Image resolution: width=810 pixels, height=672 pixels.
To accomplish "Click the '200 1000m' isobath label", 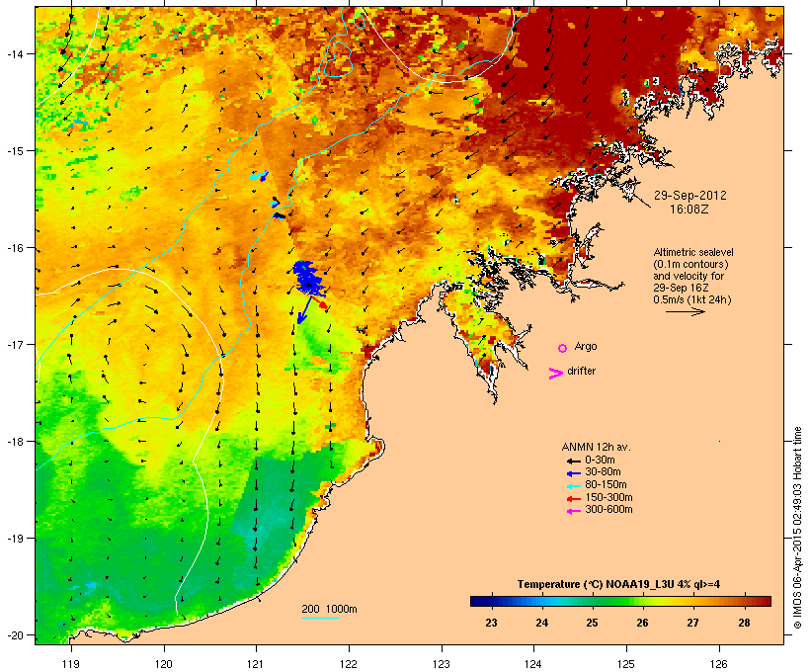I will pyautogui.click(x=329, y=609).
